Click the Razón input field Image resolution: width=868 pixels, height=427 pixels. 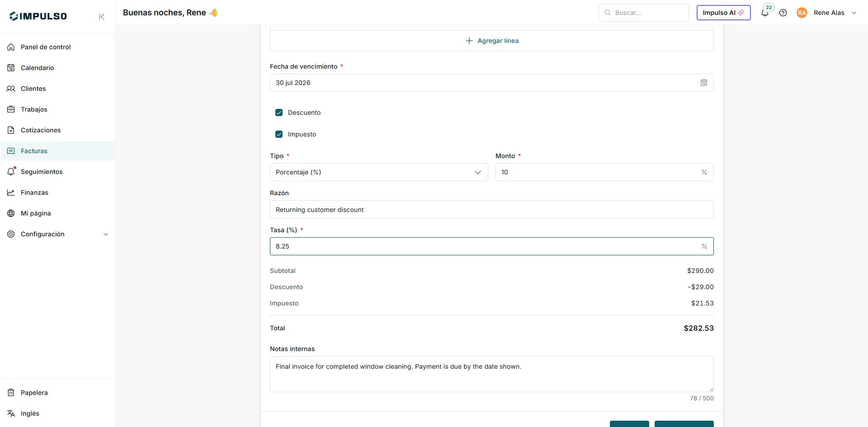(x=492, y=209)
